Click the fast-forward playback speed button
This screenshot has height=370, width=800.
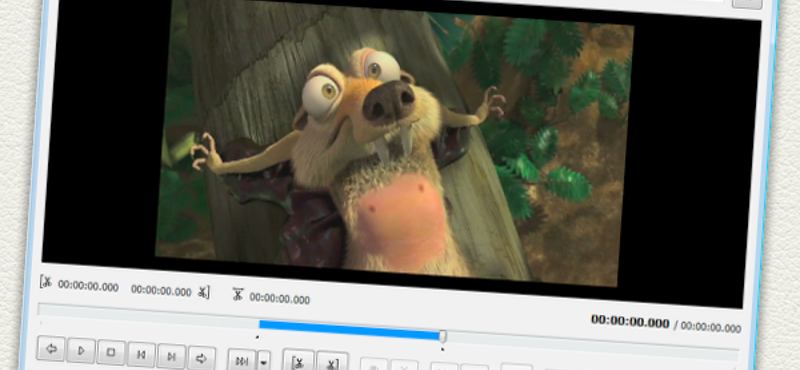242,360
